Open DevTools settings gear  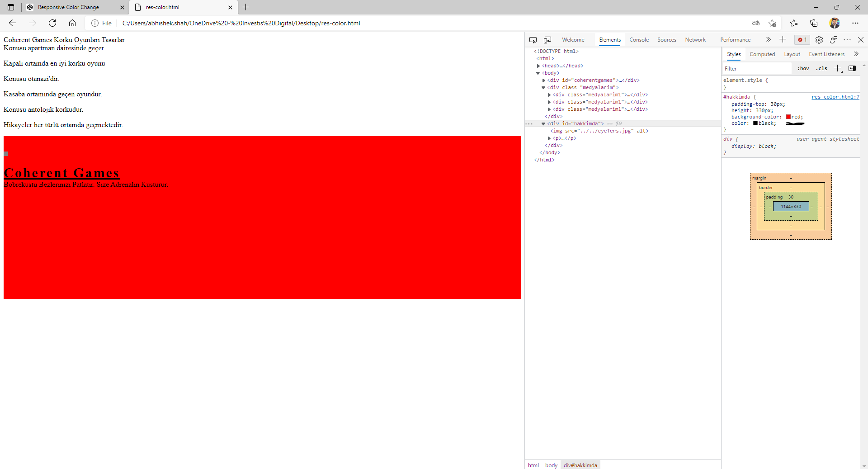click(x=819, y=40)
